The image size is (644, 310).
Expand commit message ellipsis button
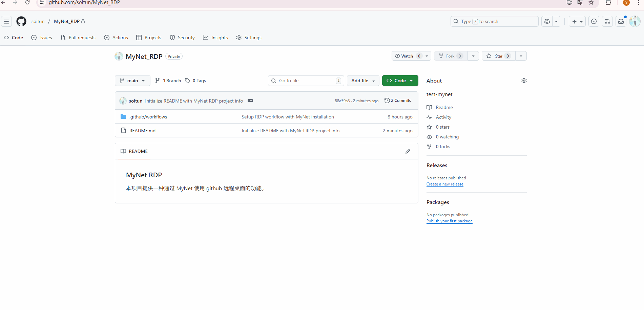pos(250,101)
